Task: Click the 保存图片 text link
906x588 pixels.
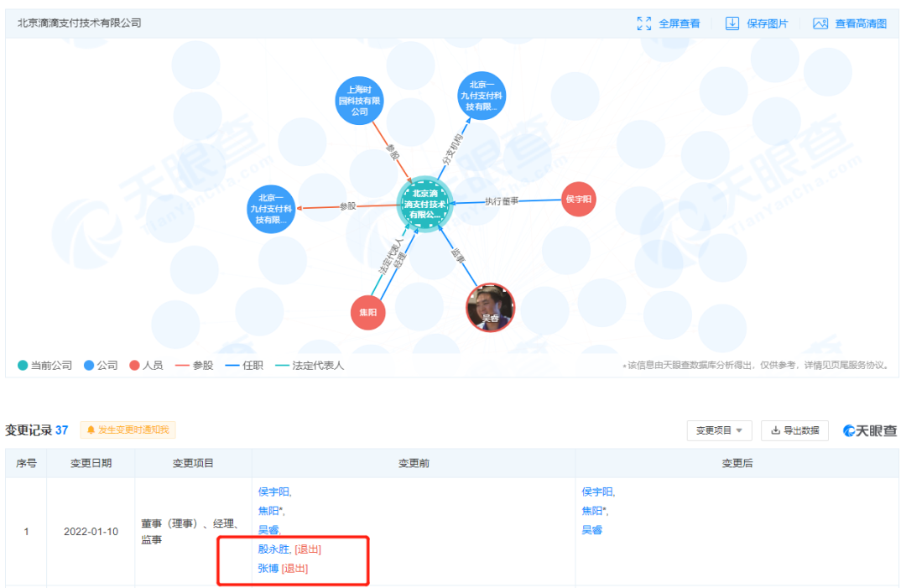Action: click(x=767, y=23)
